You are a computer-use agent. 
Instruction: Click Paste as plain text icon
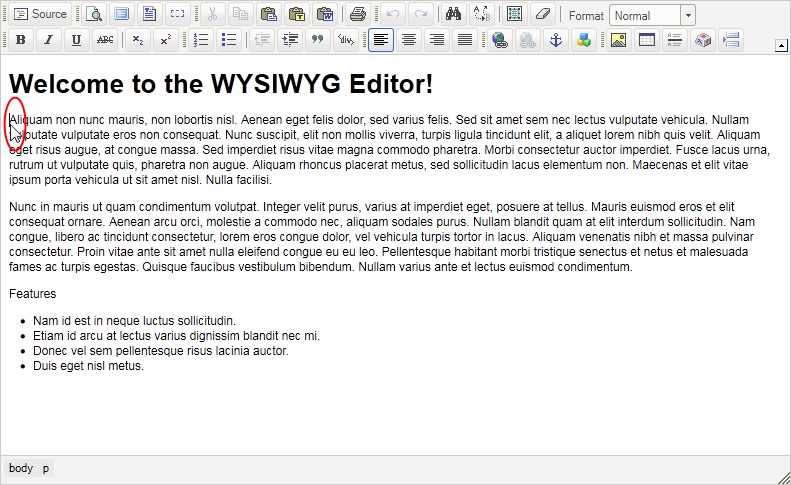tap(297, 14)
